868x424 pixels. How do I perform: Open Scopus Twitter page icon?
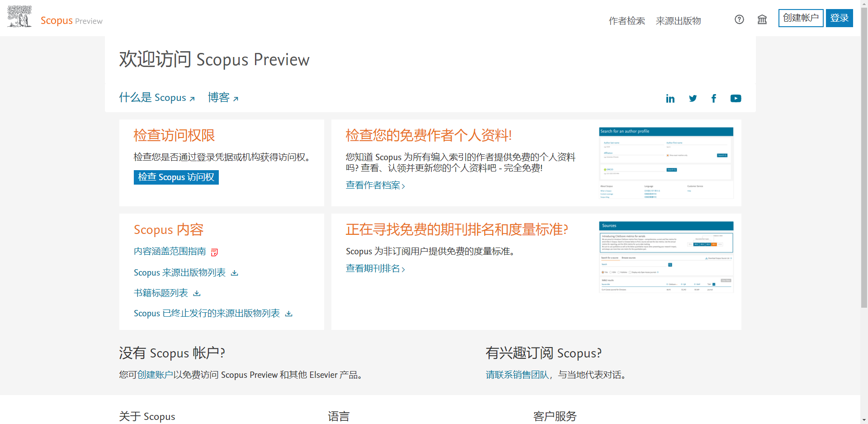point(693,98)
